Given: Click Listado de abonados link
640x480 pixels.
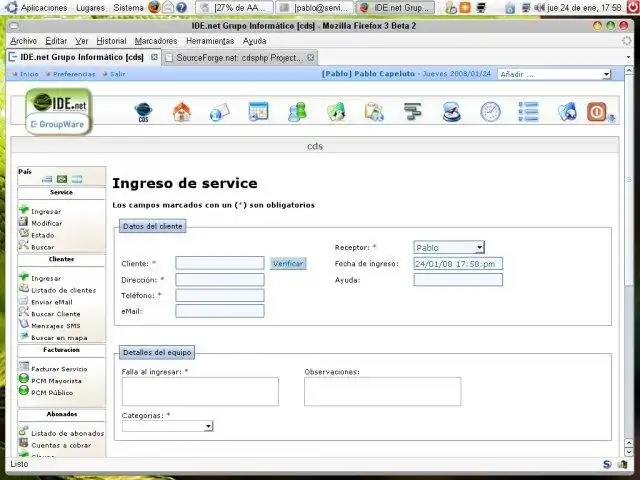Looking at the screenshot, I should coord(67,433).
